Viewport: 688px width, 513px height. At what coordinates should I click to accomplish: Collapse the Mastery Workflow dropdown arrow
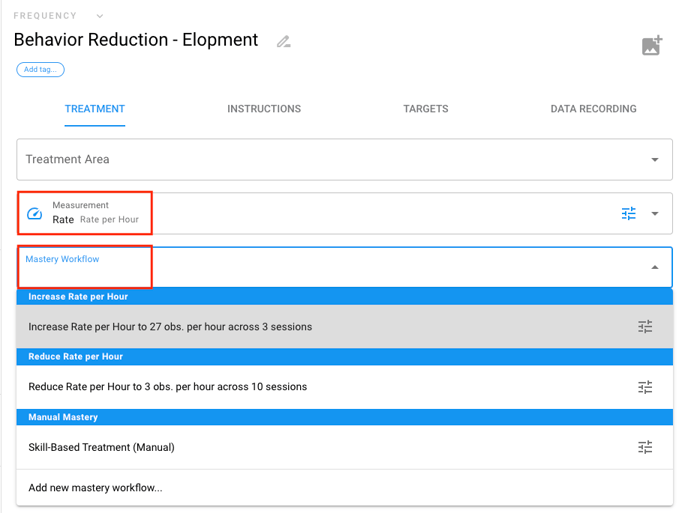(655, 267)
